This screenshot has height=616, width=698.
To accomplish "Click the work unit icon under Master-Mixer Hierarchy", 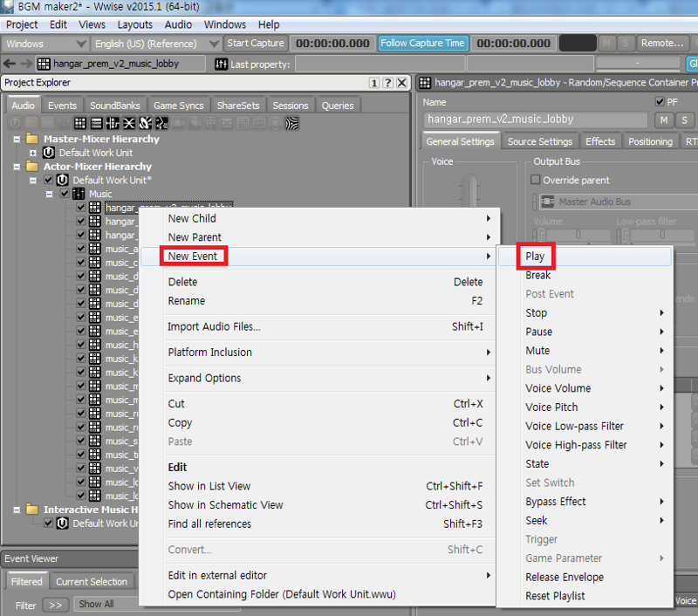I will click(49, 153).
